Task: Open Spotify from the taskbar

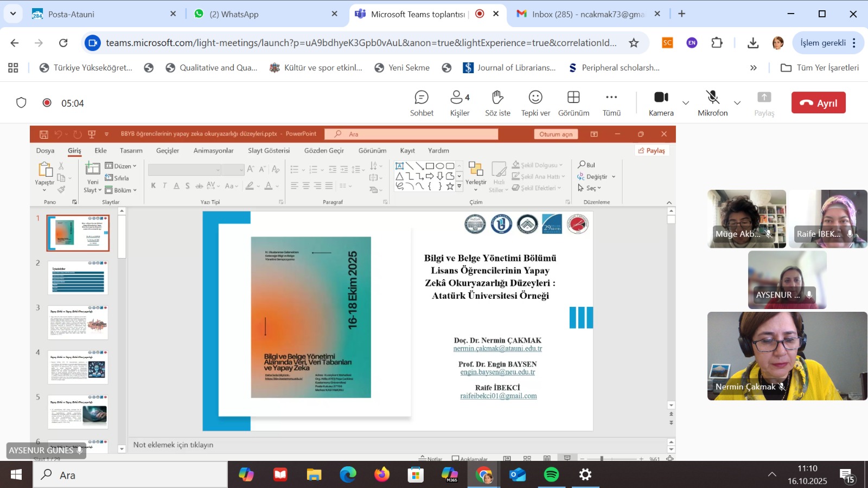Action: 551,475
